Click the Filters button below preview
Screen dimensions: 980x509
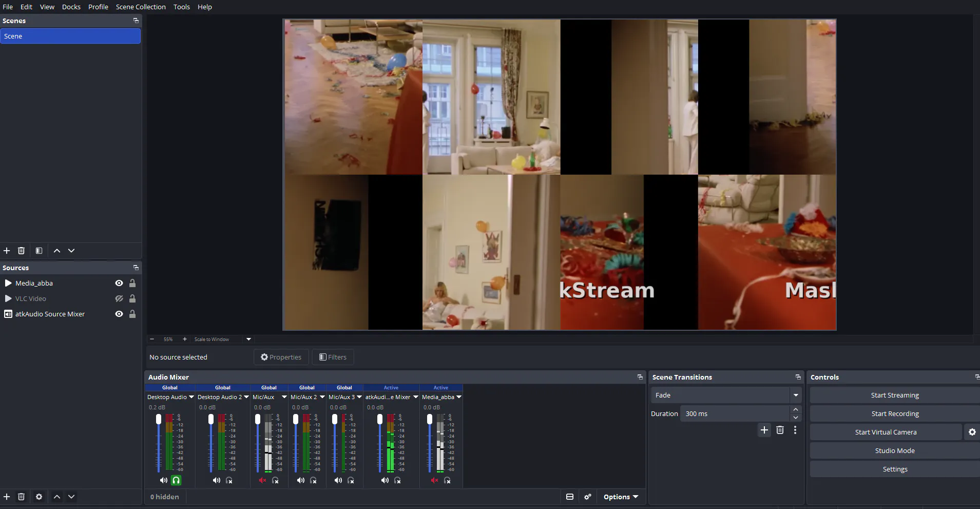pos(333,357)
